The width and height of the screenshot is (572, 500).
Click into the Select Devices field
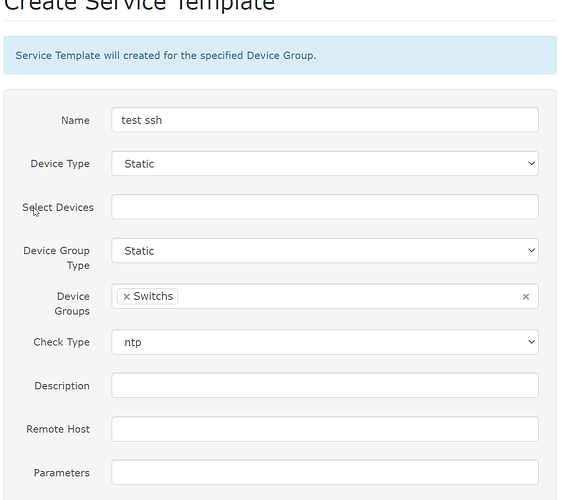point(325,207)
